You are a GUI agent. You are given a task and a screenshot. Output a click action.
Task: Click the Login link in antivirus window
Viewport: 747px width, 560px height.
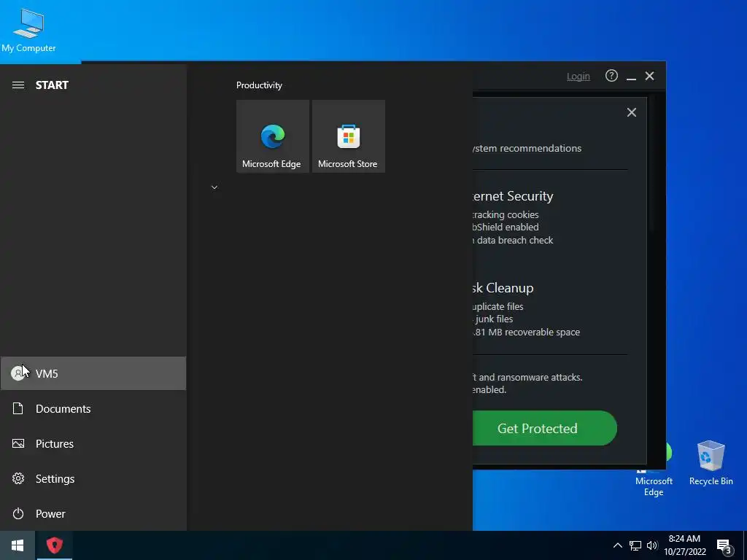point(578,76)
